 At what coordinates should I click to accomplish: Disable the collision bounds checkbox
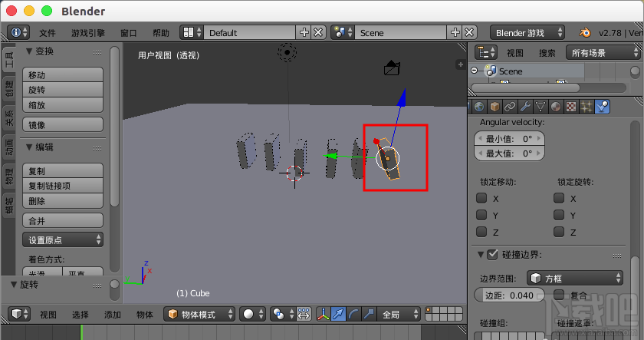pyautogui.click(x=492, y=255)
